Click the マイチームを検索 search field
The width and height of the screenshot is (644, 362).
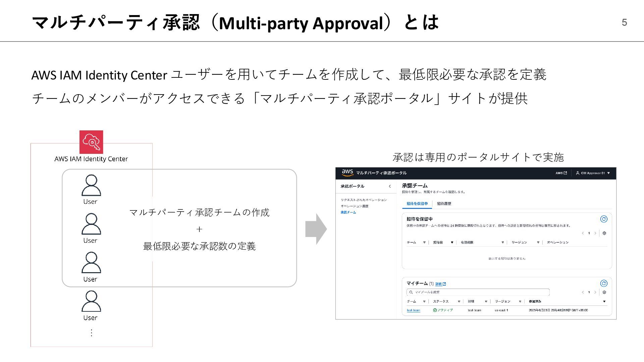point(478,292)
